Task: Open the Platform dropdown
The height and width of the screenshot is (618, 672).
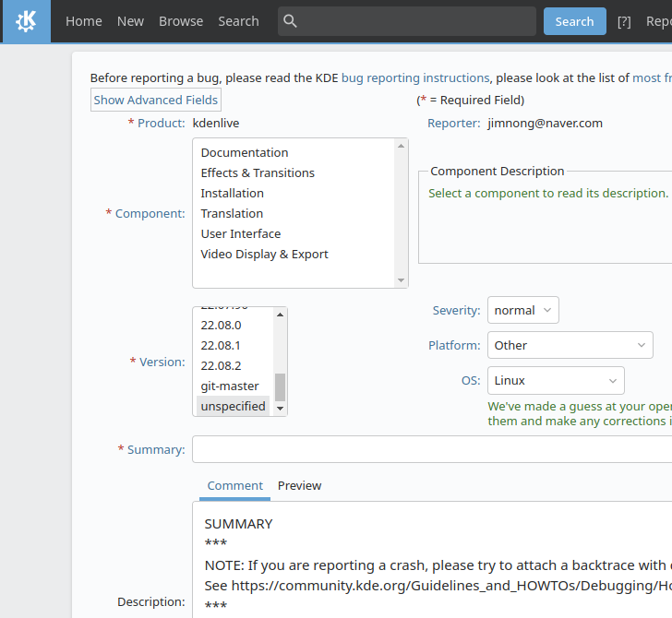Action: (x=570, y=345)
